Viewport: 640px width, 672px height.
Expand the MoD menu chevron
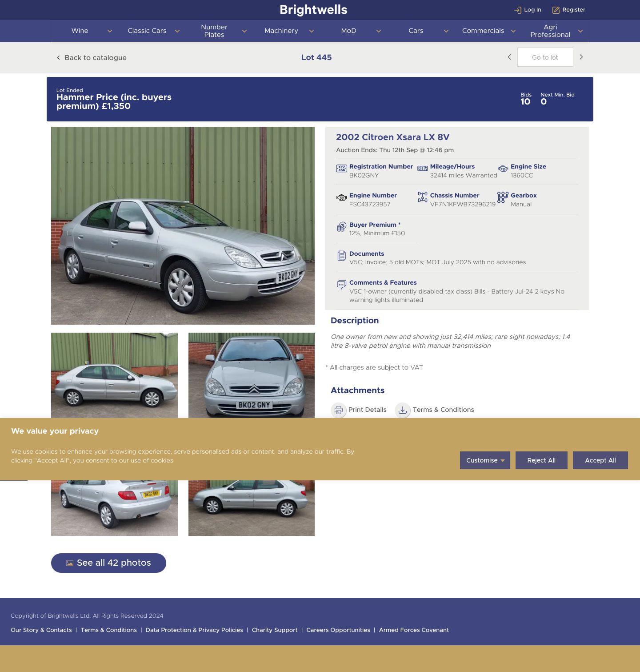pos(379,31)
